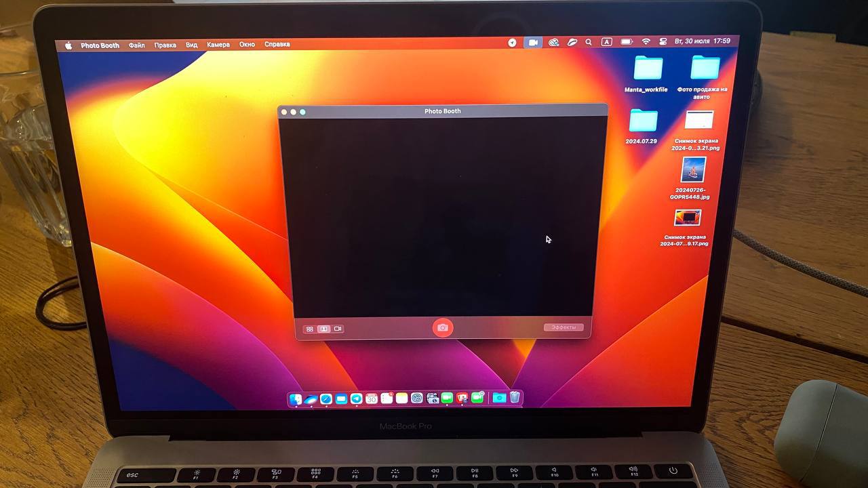
Task: Select screenshot file ending 3.21.png
Action: 698,120
